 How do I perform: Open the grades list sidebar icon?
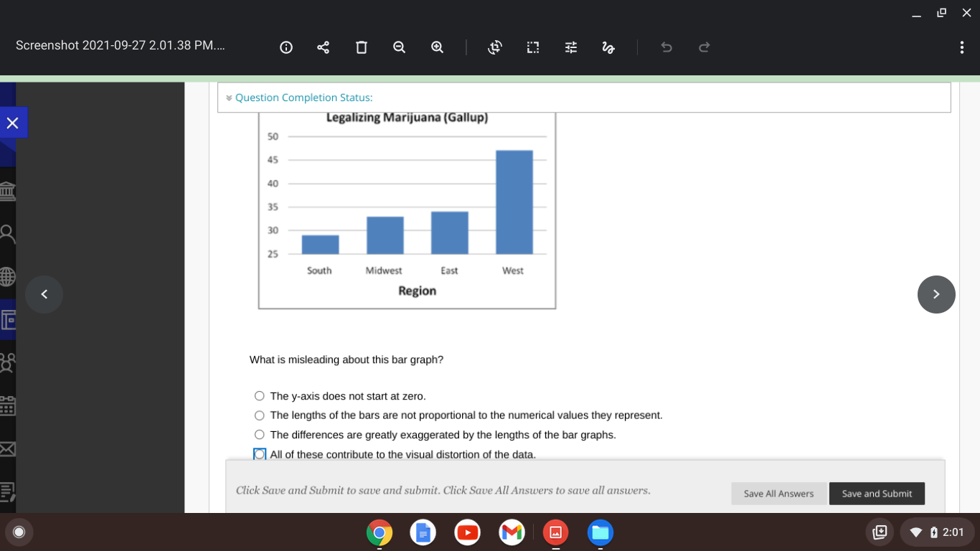7,492
